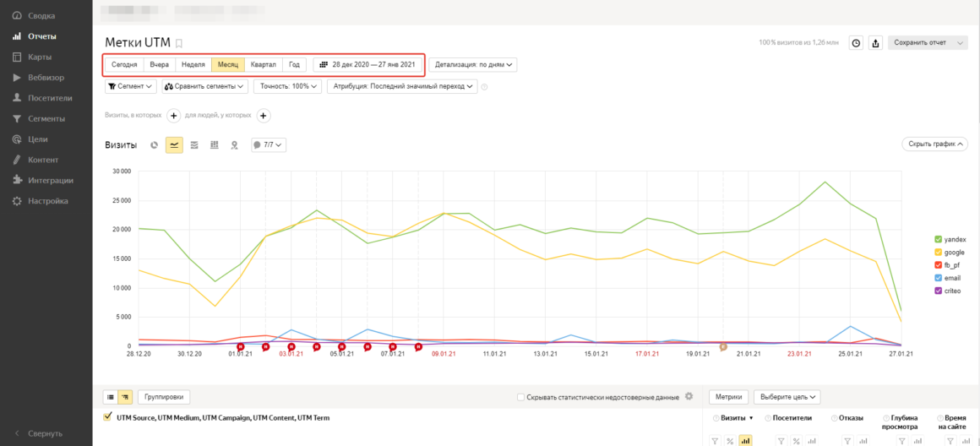Select the Квартал period tab
Screen dimensions: 980x446
coord(263,64)
